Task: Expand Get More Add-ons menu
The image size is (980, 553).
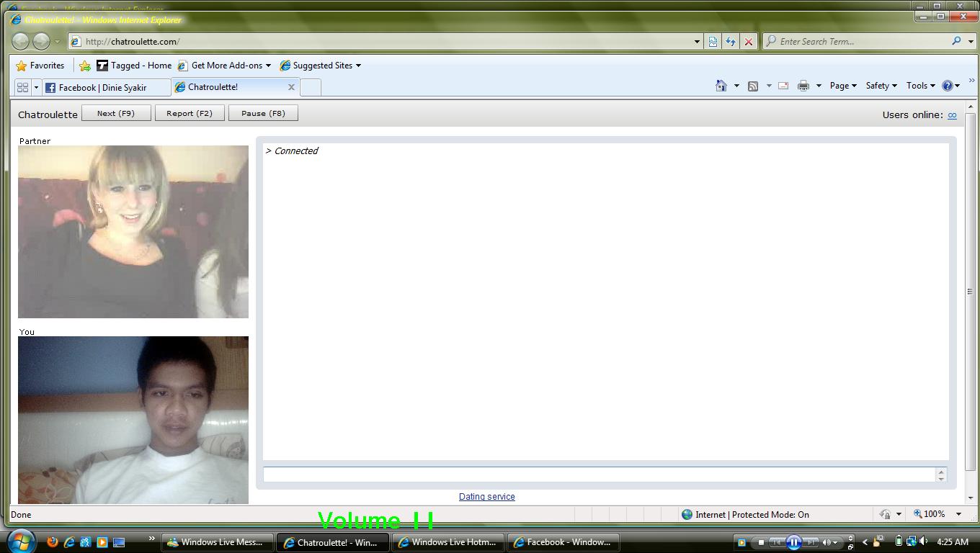Action: click(224, 66)
